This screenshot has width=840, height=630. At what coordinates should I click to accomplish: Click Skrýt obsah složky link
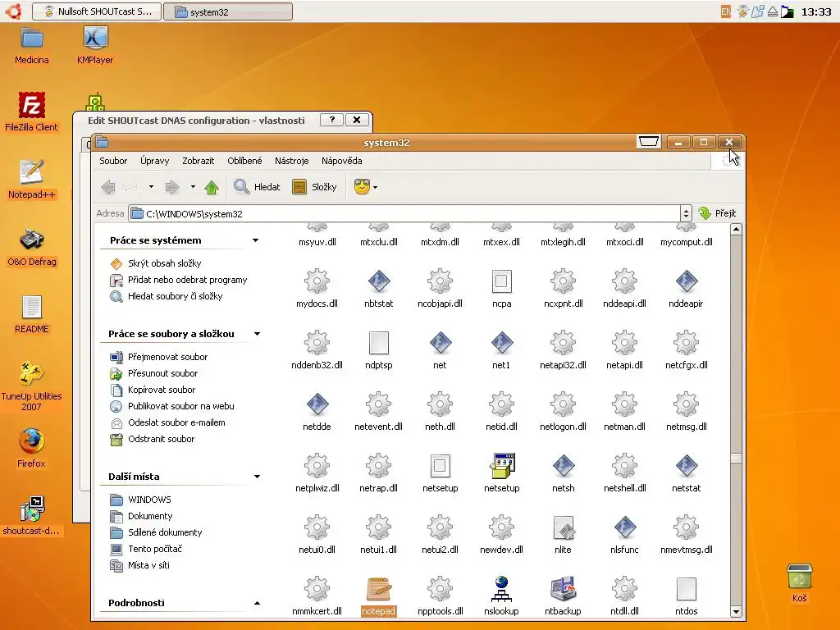(164, 263)
